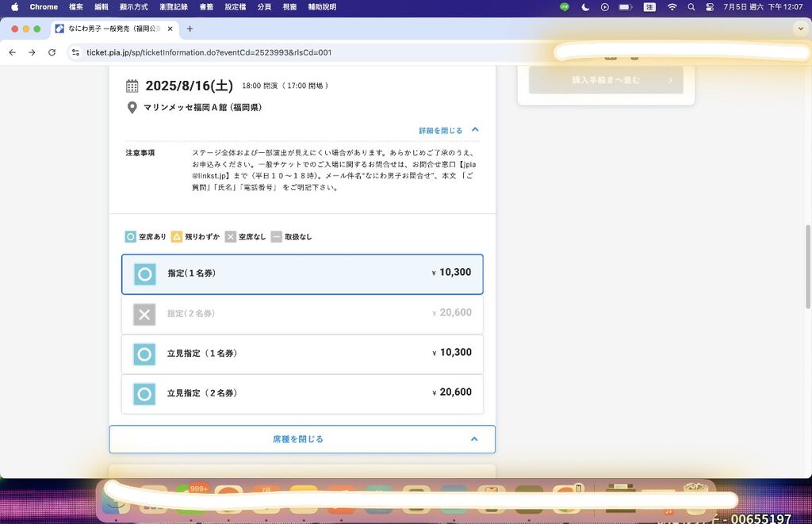Click the 購入手続きへ進む button
Image resolution: width=812 pixels, height=524 pixels.
point(606,80)
